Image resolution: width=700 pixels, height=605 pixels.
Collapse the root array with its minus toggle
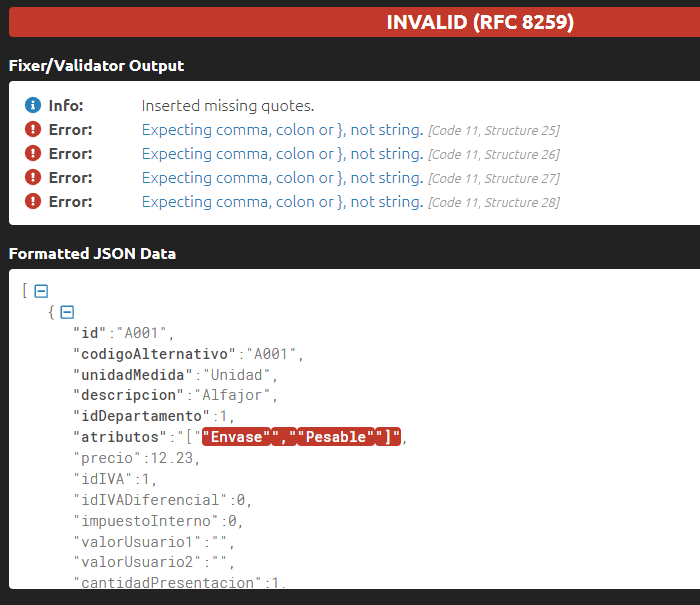coord(41,291)
